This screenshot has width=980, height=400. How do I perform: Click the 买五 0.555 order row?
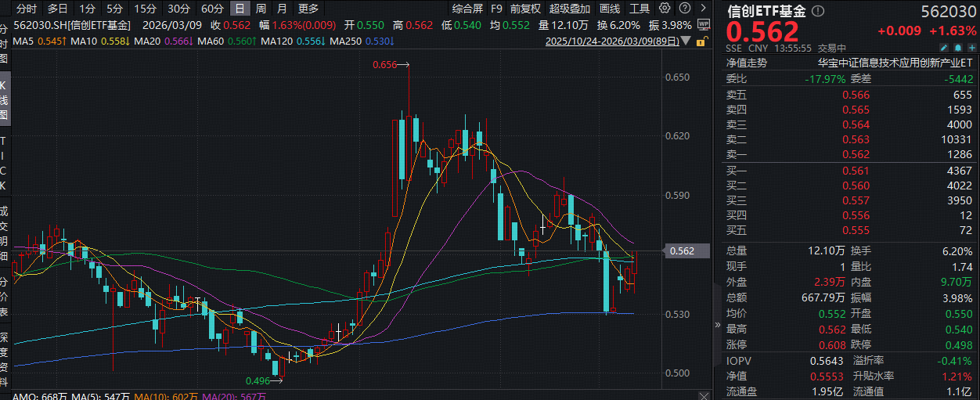[849, 230]
